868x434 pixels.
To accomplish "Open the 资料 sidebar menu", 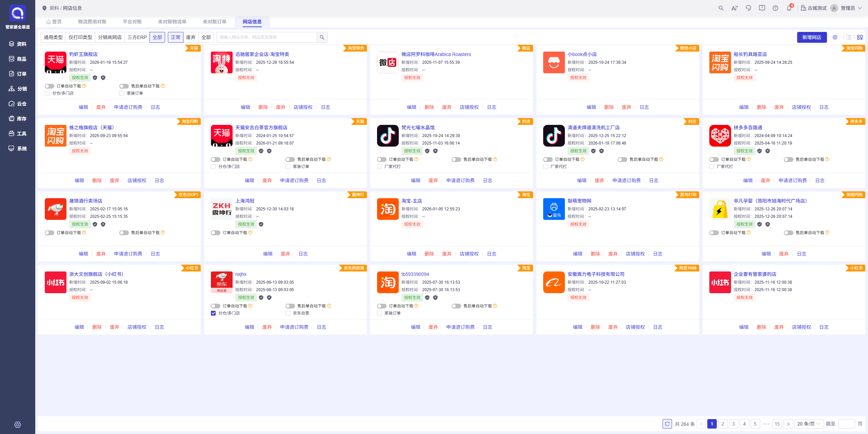I will coord(18,44).
